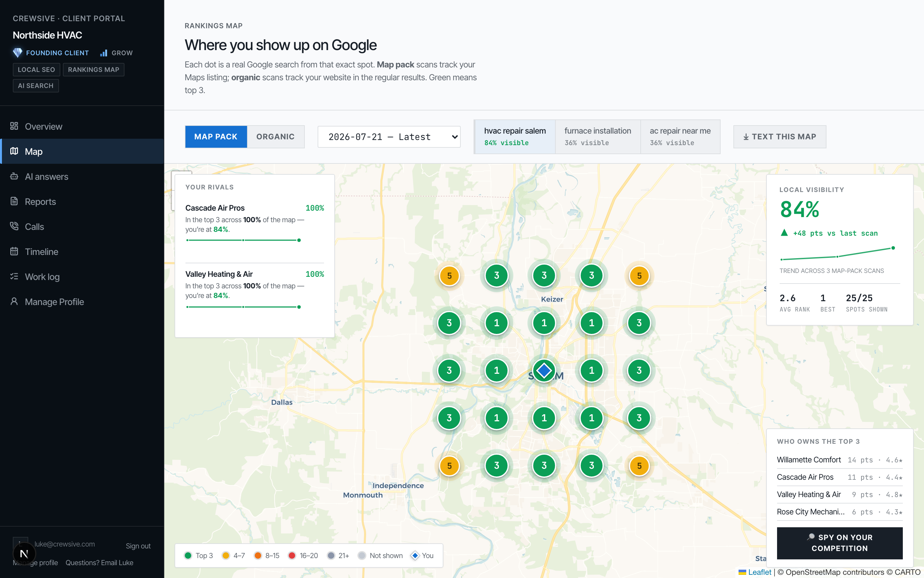This screenshot has height=578, width=924.
Task: Click the rank 5 marker northwest of Keizer
Action: click(x=449, y=276)
